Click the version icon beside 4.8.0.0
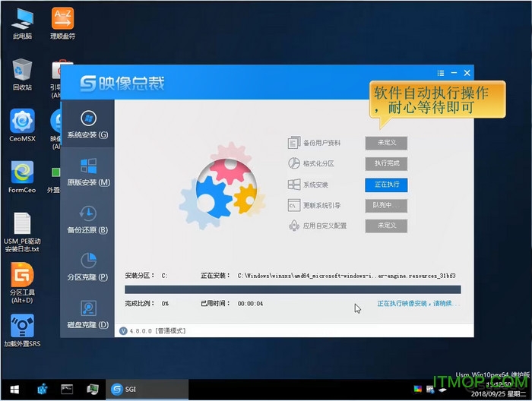532x401 pixels. (x=123, y=331)
